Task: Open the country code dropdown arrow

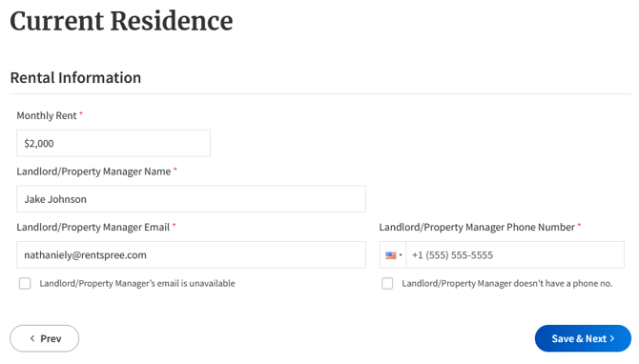Action: coord(401,255)
